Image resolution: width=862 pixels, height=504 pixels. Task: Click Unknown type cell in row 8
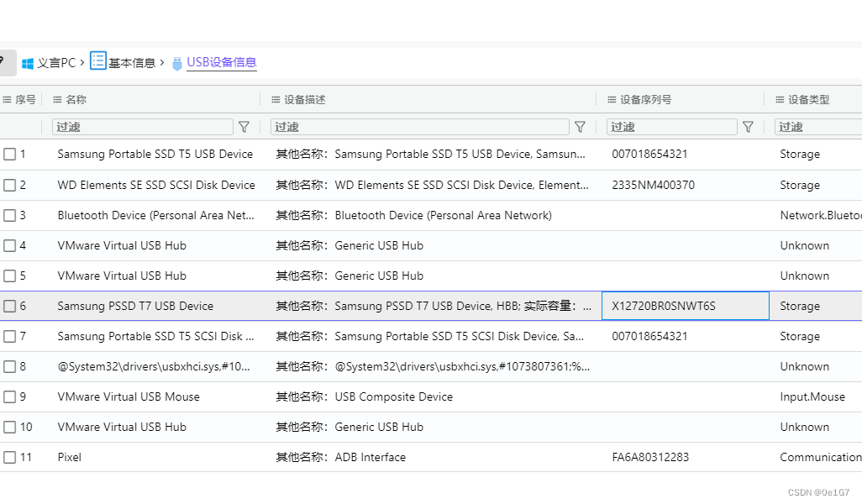click(x=804, y=366)
